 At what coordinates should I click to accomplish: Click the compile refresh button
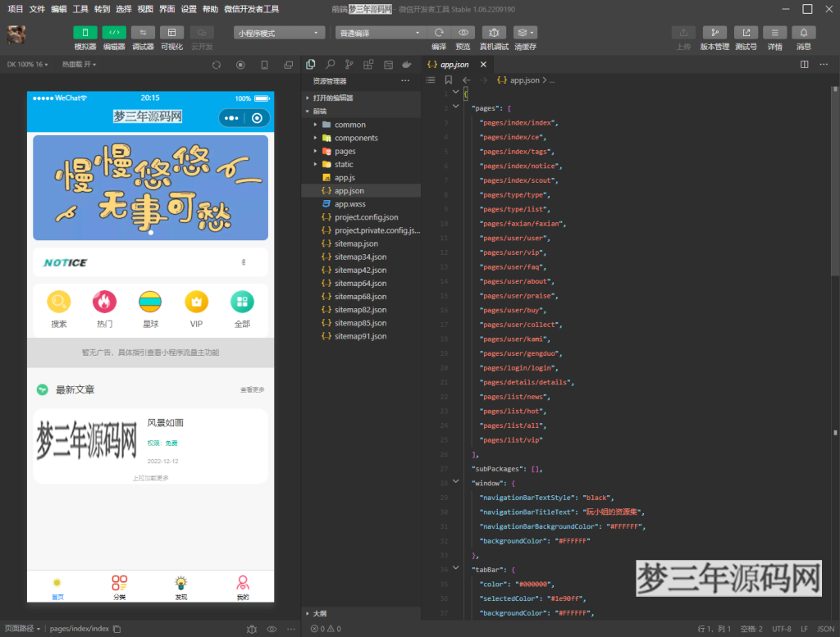[439, 33]
